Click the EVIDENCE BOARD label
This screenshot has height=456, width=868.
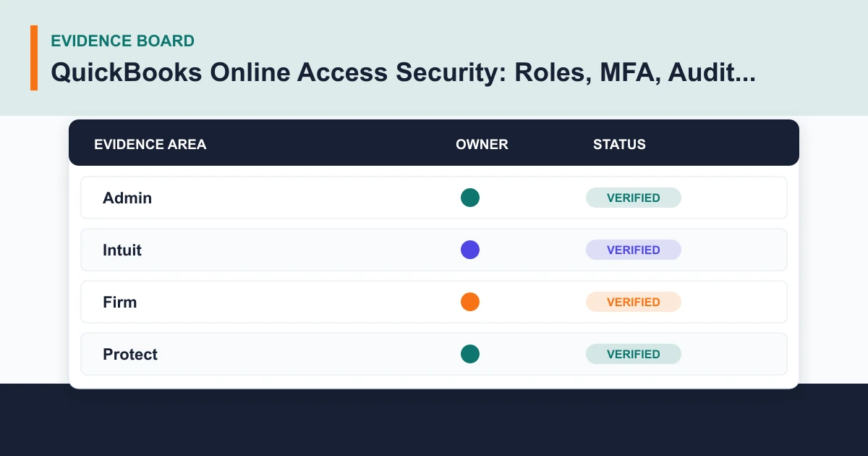pos(123,41)
